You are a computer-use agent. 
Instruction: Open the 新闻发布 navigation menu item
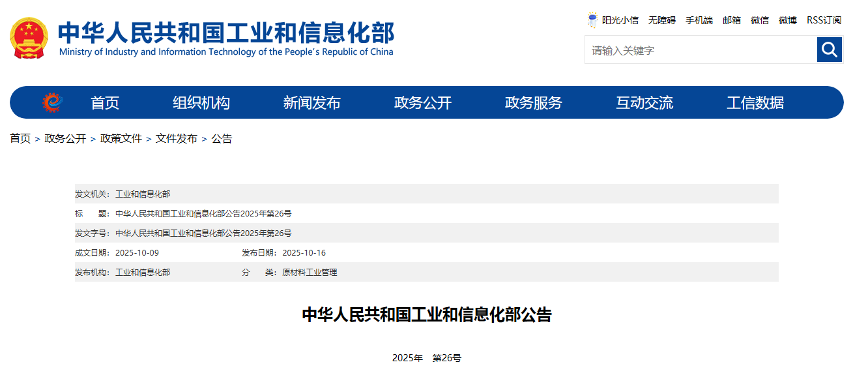(312, 102)
